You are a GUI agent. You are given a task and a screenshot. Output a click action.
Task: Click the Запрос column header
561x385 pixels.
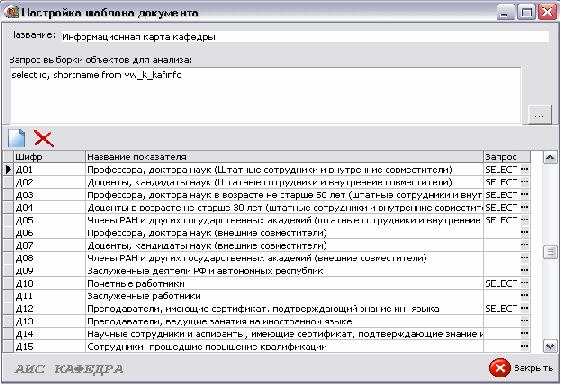(x=507, y=157)
